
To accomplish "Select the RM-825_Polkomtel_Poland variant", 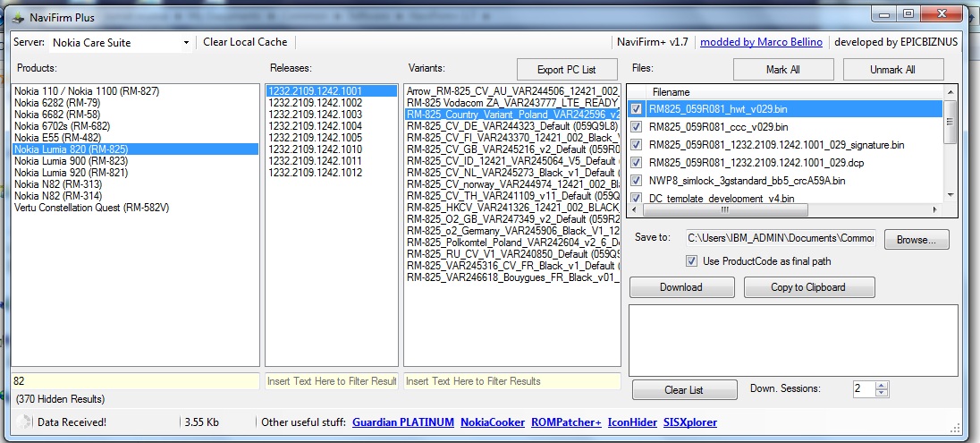I will (x=512, y=243).
